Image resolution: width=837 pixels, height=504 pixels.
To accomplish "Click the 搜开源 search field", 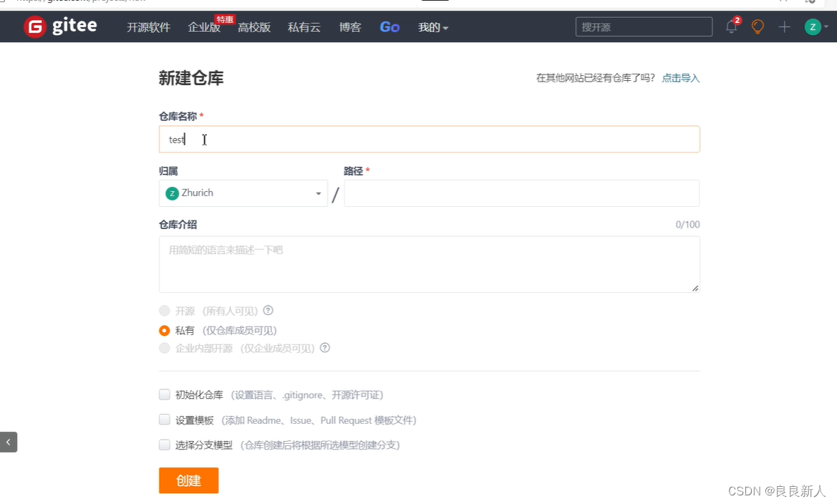I will [x=643, y=26].
